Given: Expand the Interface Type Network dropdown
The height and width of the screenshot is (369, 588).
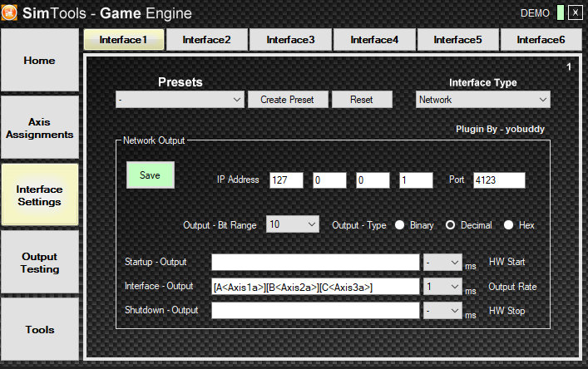Looking at the screenshot, I should click(483, 100).
